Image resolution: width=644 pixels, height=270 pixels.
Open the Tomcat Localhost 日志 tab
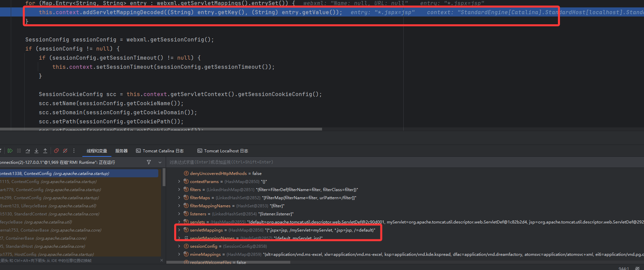click(223, 151)
